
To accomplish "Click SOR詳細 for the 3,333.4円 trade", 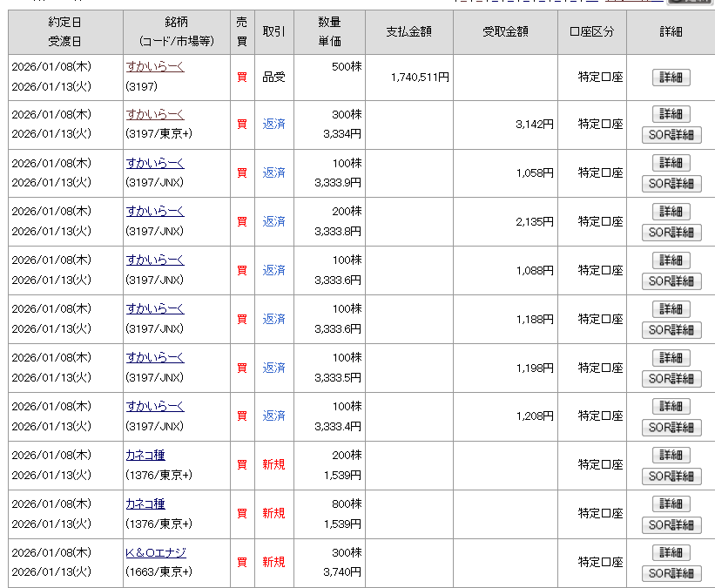I will (x=671, y=428).
